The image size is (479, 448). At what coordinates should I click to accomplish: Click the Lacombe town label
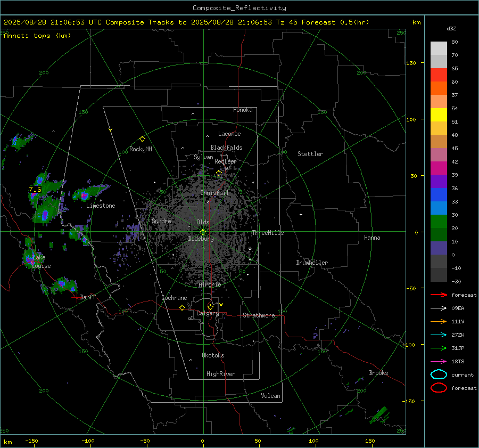coord(229,134)
